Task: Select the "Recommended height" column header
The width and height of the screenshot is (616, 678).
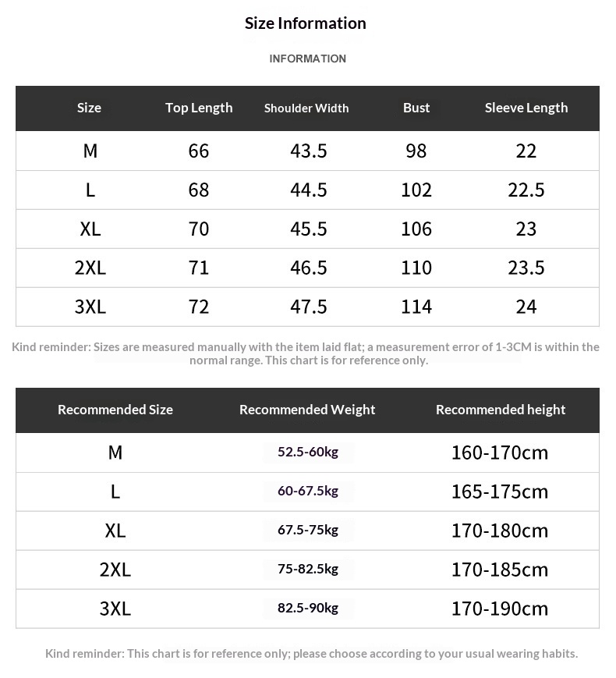Action: point(501,410)
